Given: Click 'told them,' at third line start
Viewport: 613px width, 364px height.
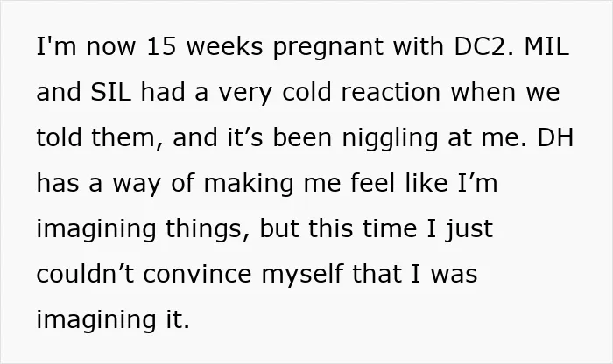Looking at the screenshot, I should [99, 138].
